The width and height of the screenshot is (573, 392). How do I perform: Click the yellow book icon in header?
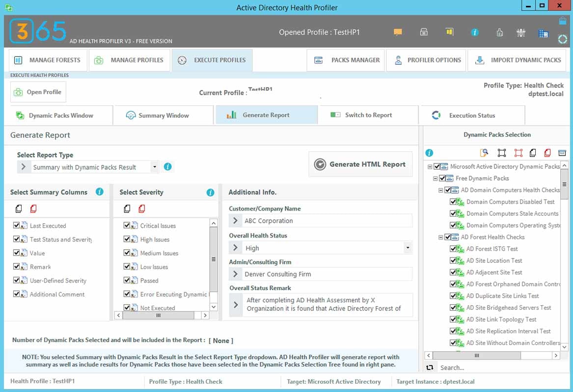pos(449,32)
